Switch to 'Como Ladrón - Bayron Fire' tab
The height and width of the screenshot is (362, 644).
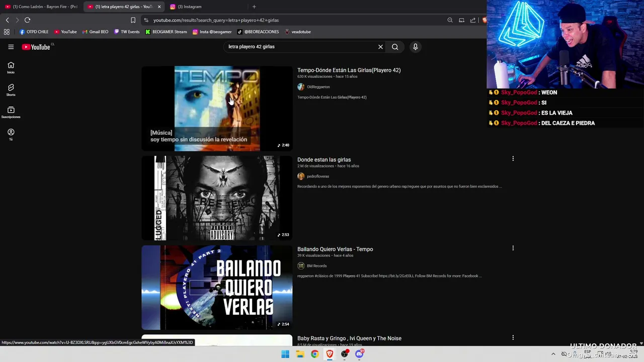[x=41, y=7]
